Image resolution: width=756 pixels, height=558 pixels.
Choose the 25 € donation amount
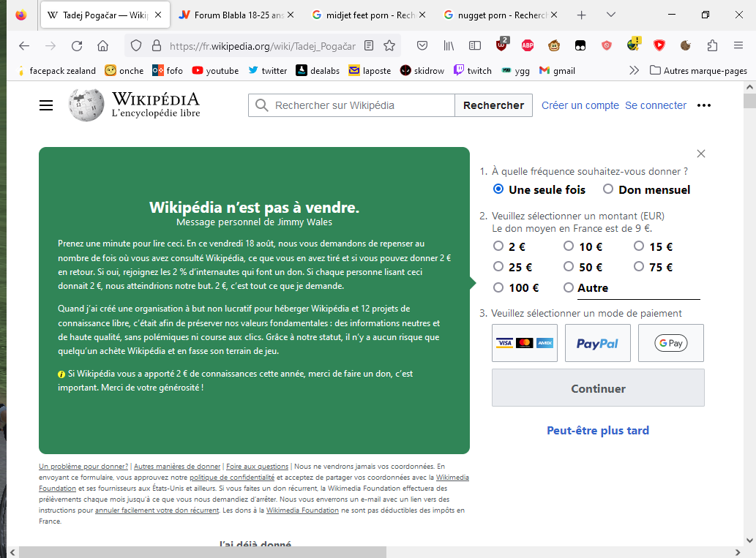pos(498,266)
